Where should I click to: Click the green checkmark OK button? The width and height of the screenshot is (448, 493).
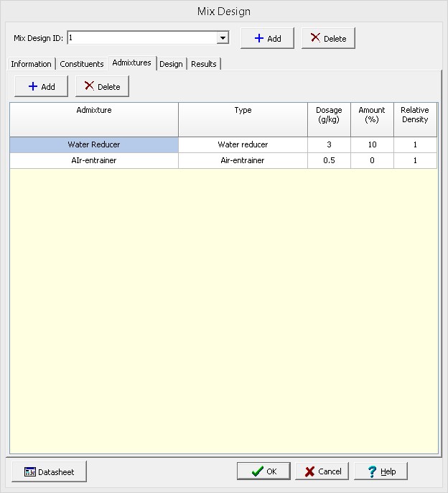click(263, 471)
